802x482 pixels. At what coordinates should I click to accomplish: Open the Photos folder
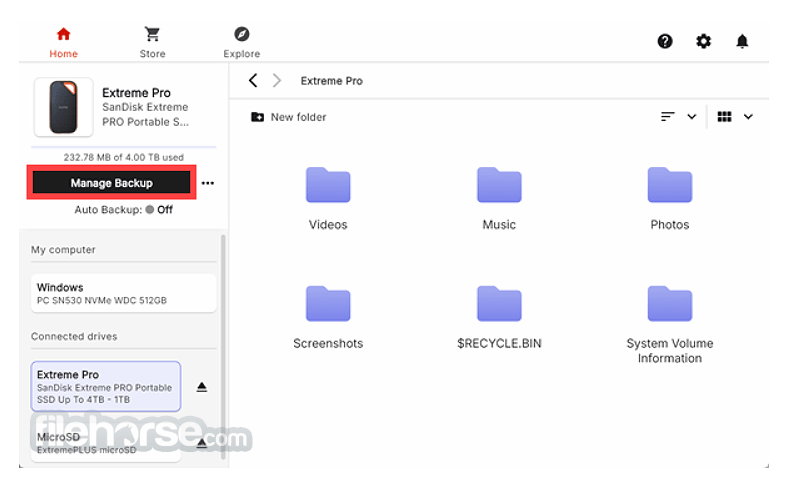click(670, 199)
